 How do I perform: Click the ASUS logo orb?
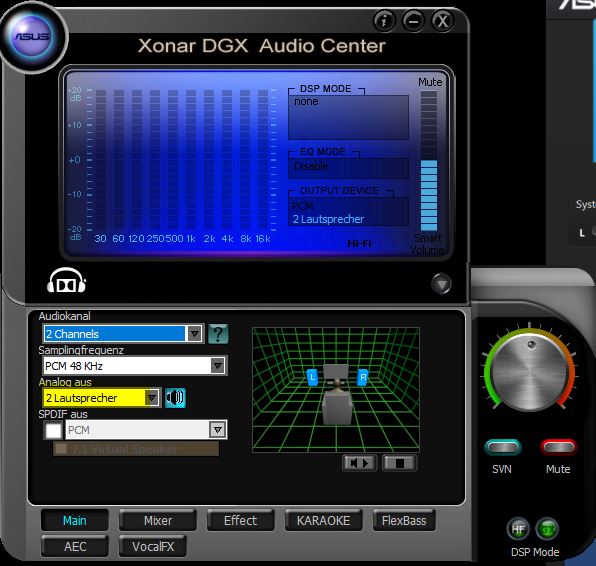click(33, 37)
